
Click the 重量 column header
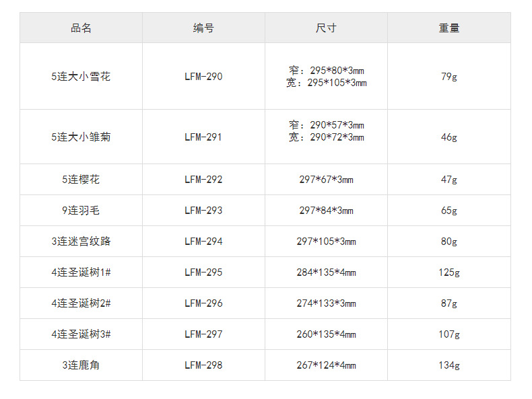(x=448, y=28)
